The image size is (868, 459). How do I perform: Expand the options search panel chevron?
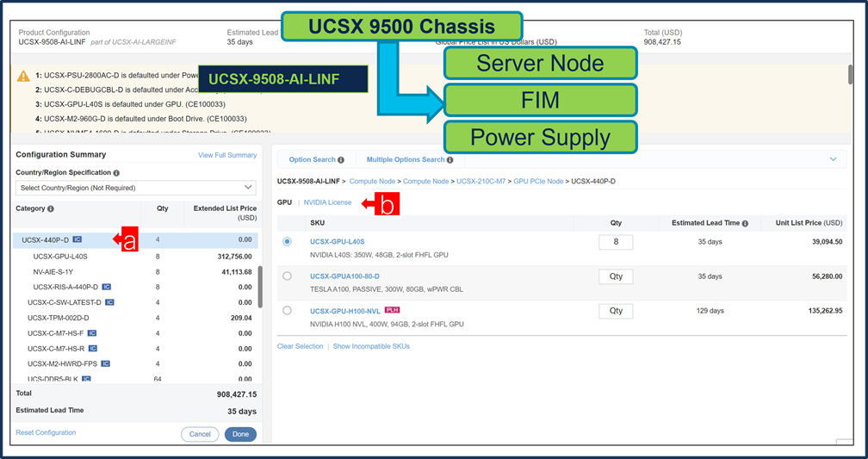834,159
